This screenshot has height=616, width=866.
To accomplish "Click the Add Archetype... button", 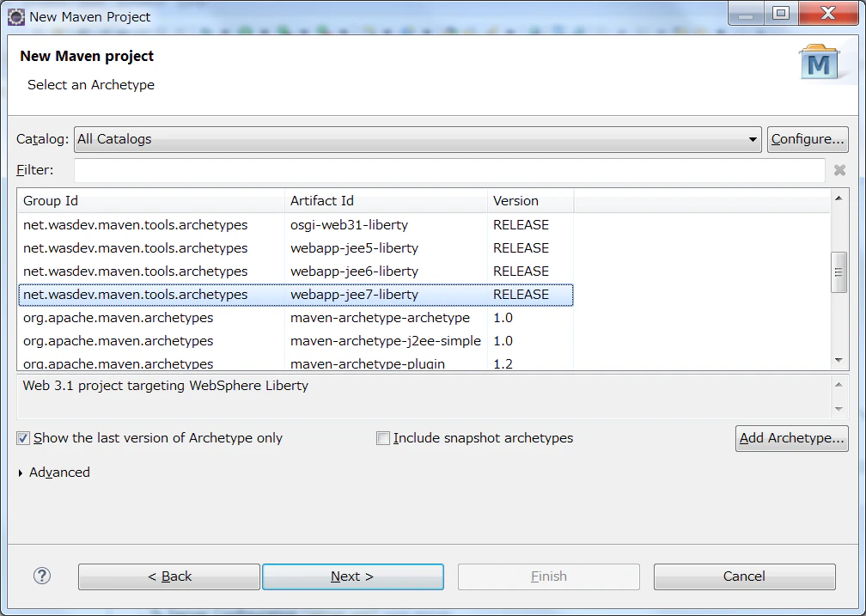I will (792, 438).
